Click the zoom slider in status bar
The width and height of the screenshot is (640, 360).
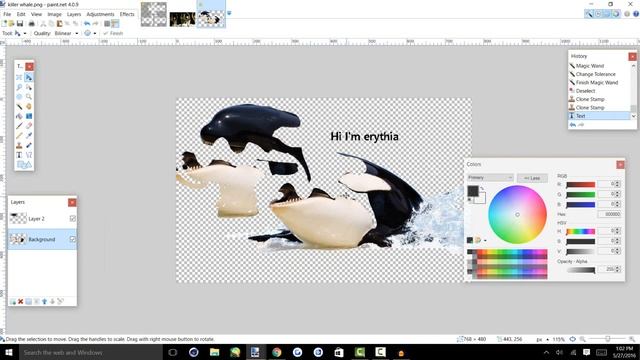click(608, 339)
